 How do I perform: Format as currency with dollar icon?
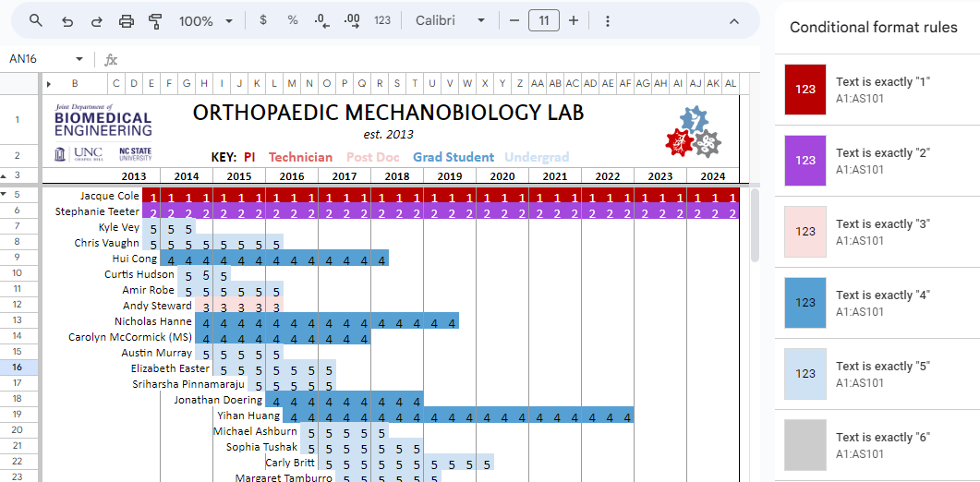click(263, 20)
